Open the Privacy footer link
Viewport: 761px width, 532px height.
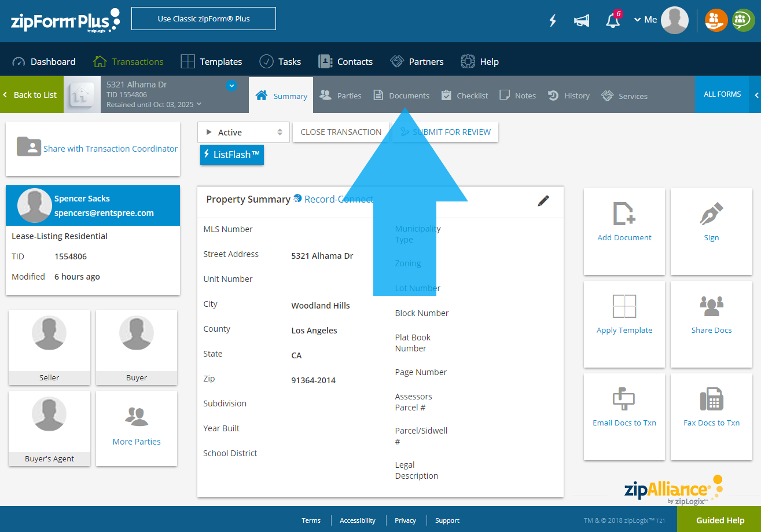click(x=405, y=520)
